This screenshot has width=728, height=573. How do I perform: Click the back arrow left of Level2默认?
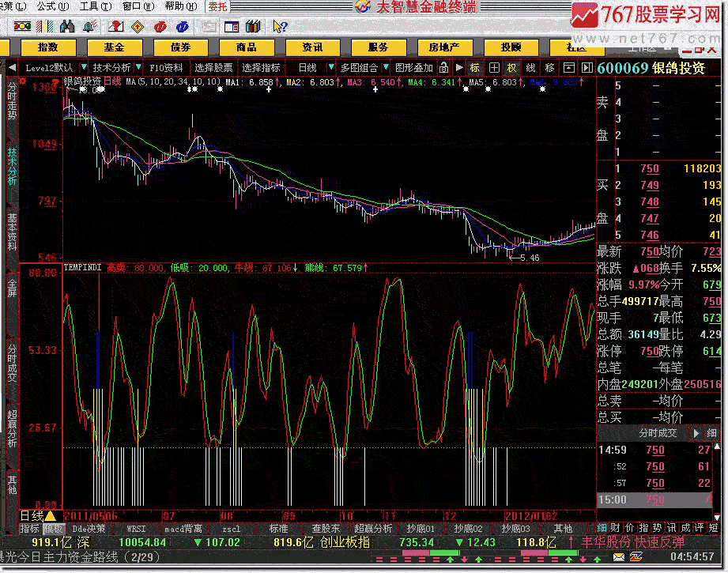(12, 68)
